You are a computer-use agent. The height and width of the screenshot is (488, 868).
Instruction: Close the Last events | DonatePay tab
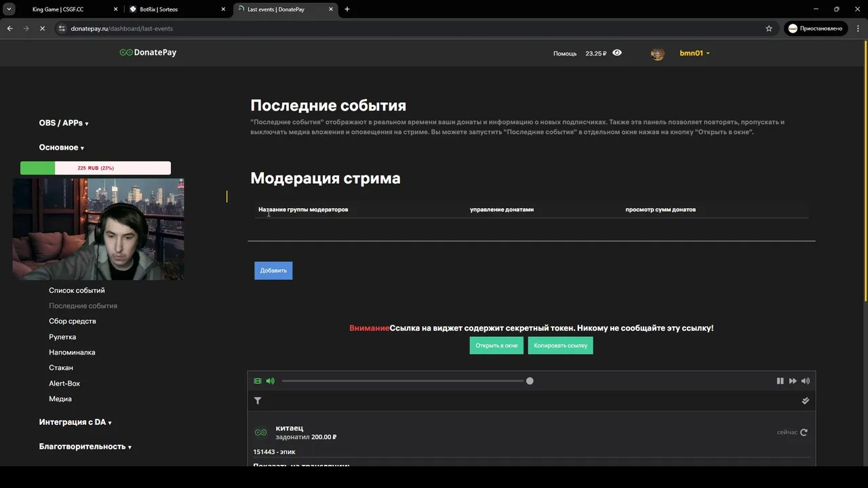(332, 9)
